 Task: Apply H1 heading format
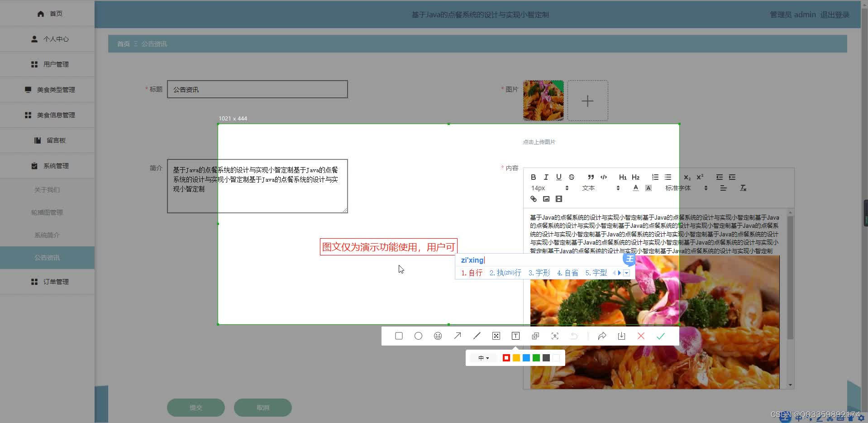pos(623,177)
